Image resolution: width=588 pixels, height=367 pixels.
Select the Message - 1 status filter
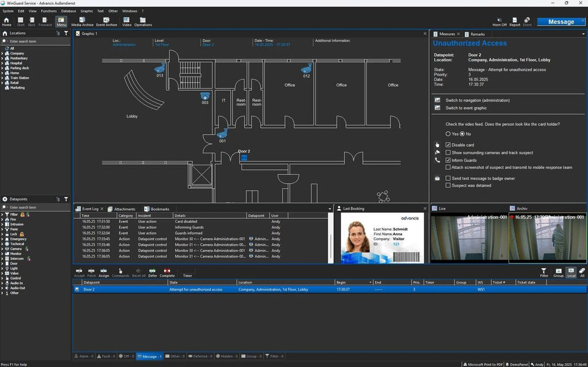point(149,356)
